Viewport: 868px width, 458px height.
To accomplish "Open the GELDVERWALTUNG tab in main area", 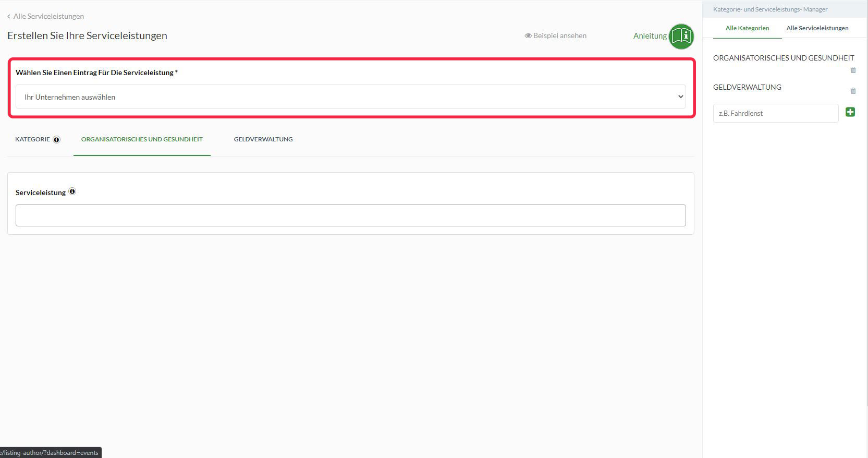I will 263,139.
